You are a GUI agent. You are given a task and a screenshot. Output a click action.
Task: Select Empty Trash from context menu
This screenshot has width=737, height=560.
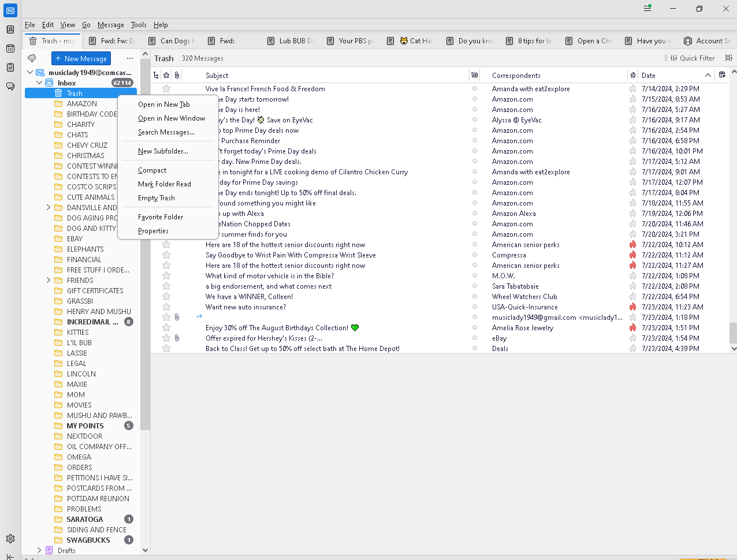(x=157, y=198)
